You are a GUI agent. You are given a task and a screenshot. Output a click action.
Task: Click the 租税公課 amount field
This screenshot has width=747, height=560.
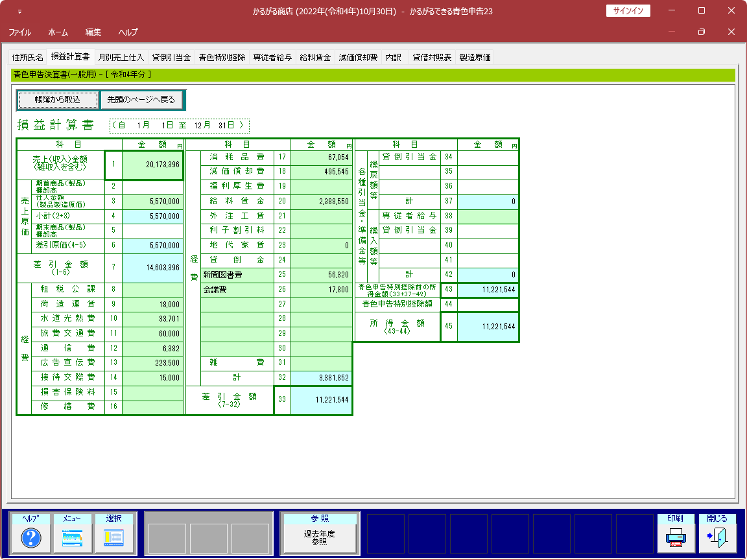pos(153,290)
